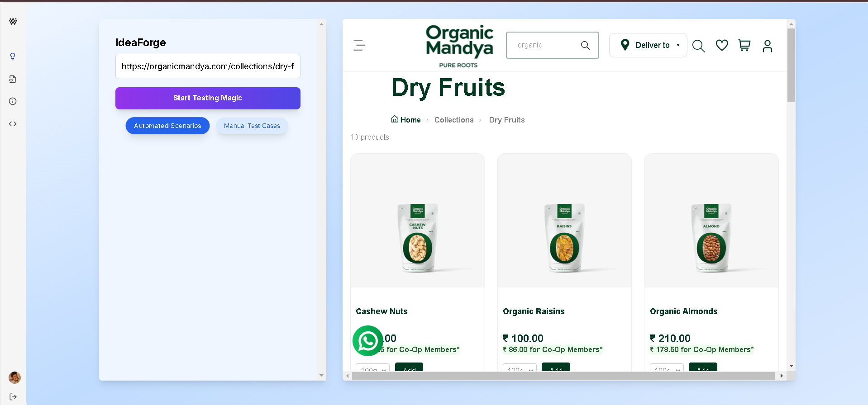Open the code file icon in sidebar
Viewport: 868px width, 405px height.
tap(13, 79)
